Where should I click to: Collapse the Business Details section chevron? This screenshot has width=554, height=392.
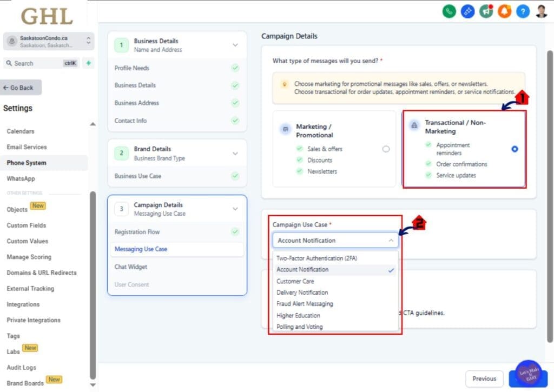pyautogui.click(x=235, y=45)
